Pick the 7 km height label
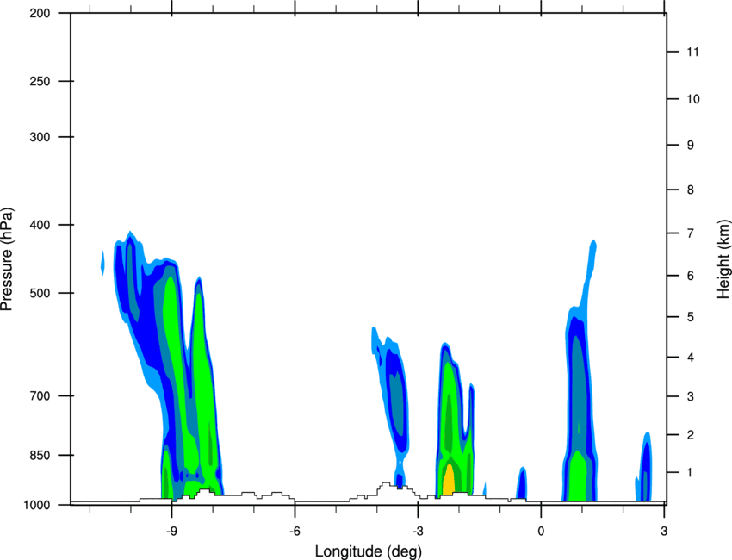The width and height of the screenshot is (732, 560). (x=691, y=233)
